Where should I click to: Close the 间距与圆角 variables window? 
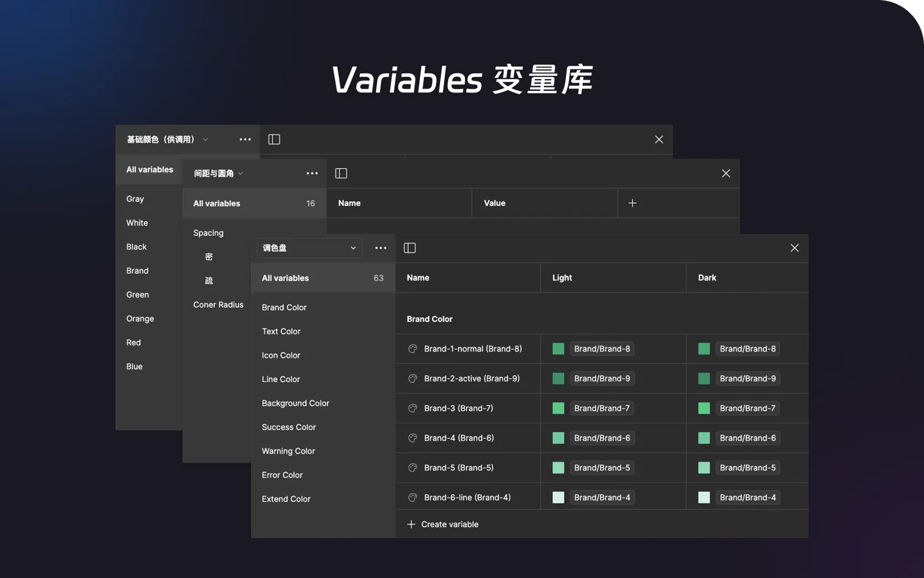point(726,173)
